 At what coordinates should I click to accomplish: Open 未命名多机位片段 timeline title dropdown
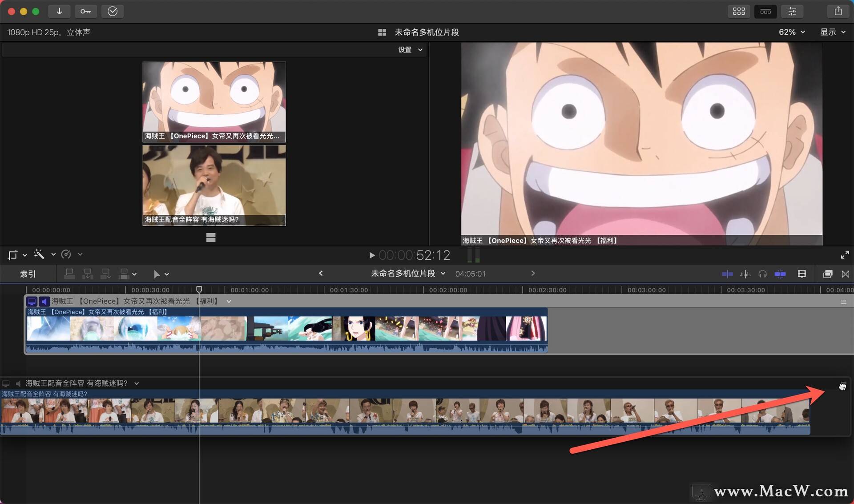pyautogui.click(x=408, y=274)
